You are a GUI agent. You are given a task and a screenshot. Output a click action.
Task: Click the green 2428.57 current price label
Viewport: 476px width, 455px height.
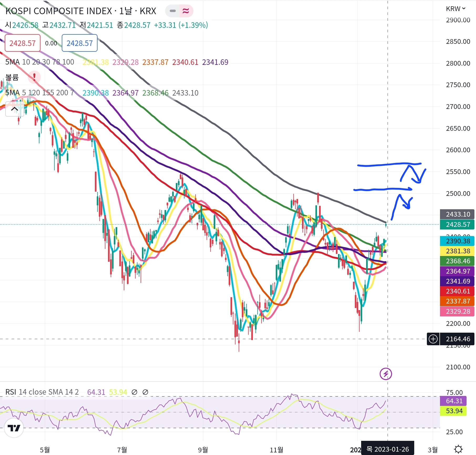click(x=457, y=224)
